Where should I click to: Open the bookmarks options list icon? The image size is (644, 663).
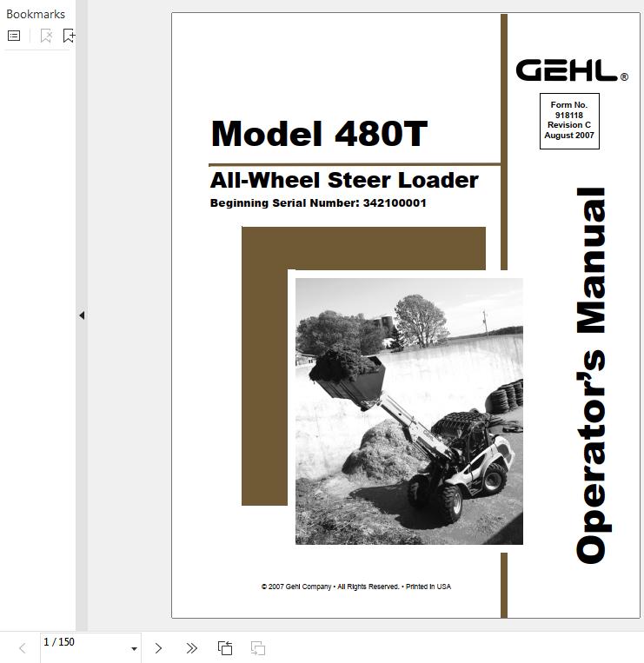[x=14, y=36]
